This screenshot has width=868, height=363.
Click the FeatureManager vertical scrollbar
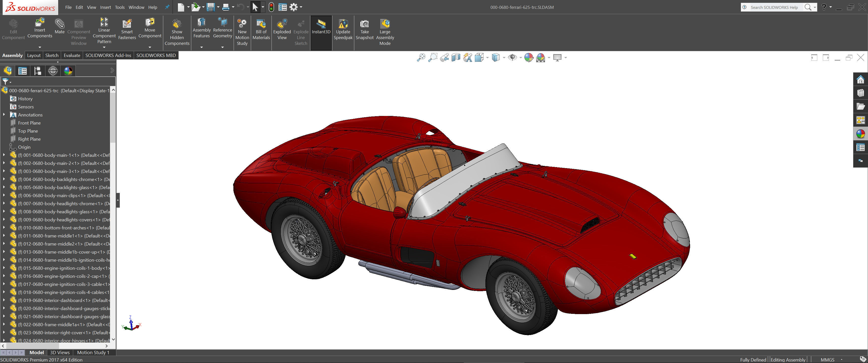tap(113, 118)
